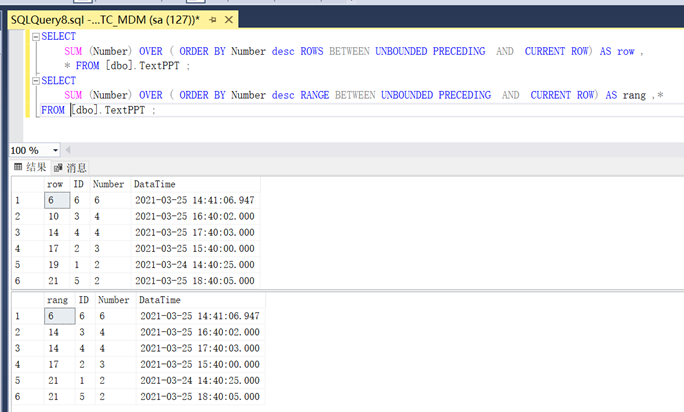This screenshot has width=684, height=412.
Task: Switch to the 结果 results tab
Action: [30, 167]
